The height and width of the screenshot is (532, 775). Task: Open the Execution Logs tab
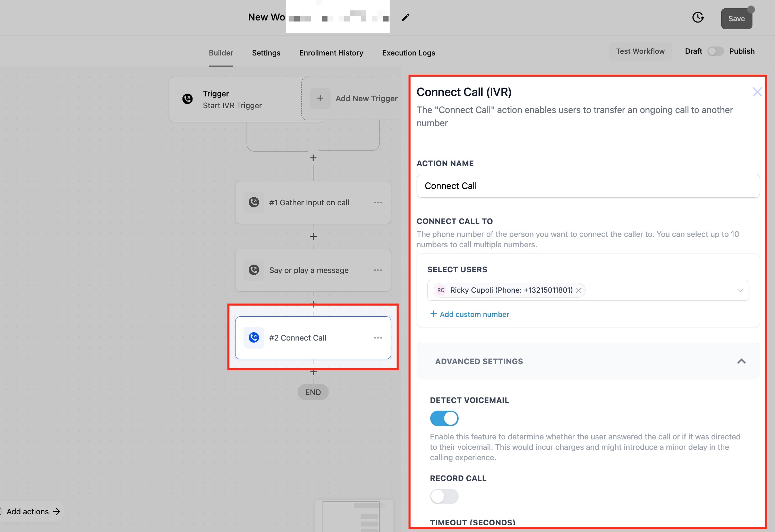click(x=408, y=53)
